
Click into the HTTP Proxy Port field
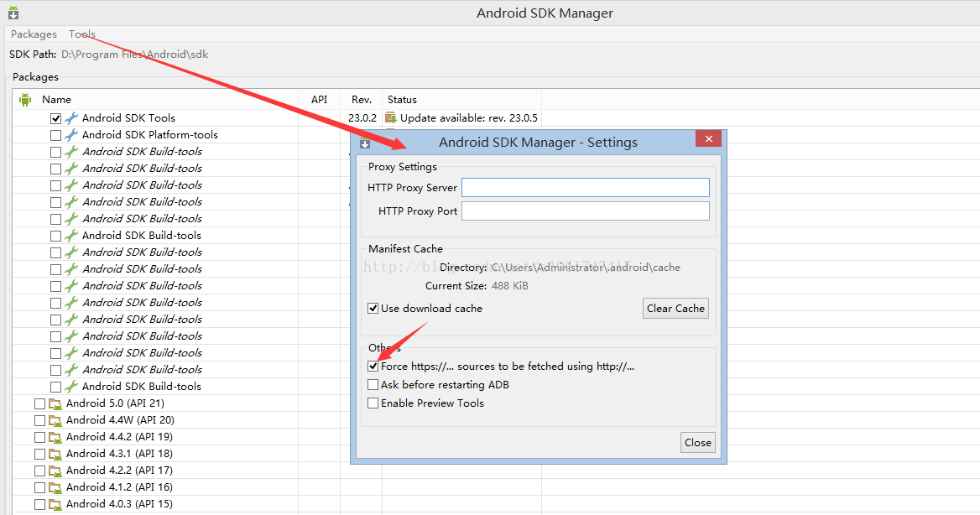pos(585,211)
